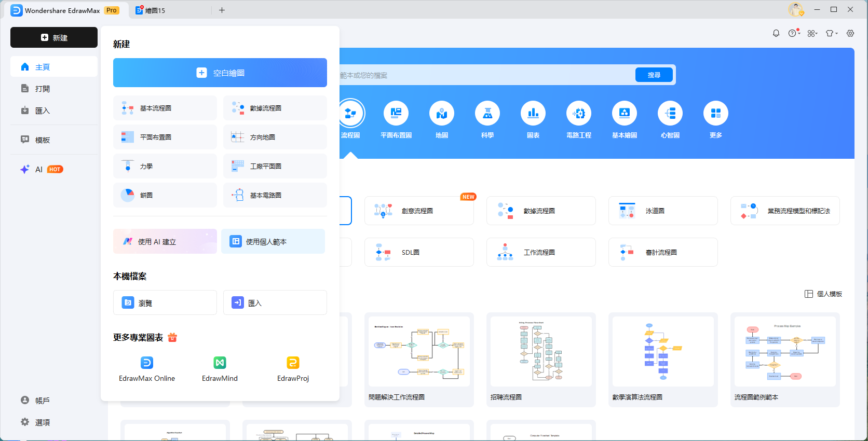Open the 數學演算法流程圖 template thumbnail
Image resolution: width=868 pixels, height=441 pixels.
pos(663,352)
